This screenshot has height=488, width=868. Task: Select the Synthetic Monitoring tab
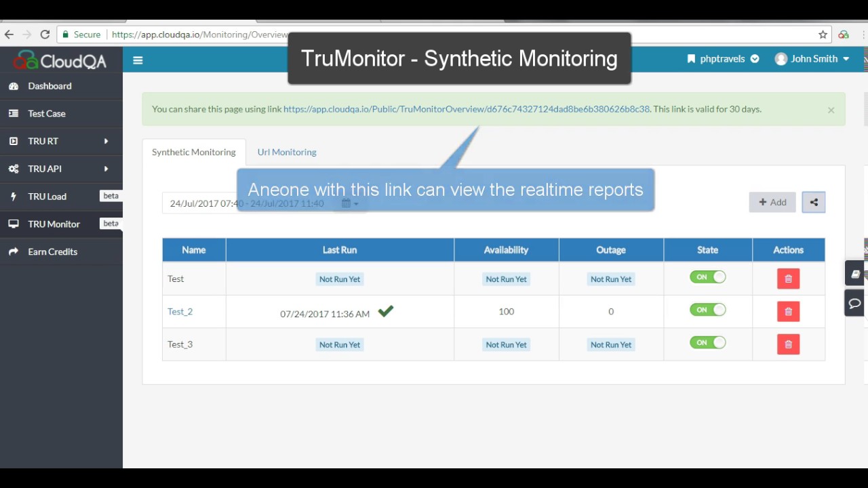194,152
